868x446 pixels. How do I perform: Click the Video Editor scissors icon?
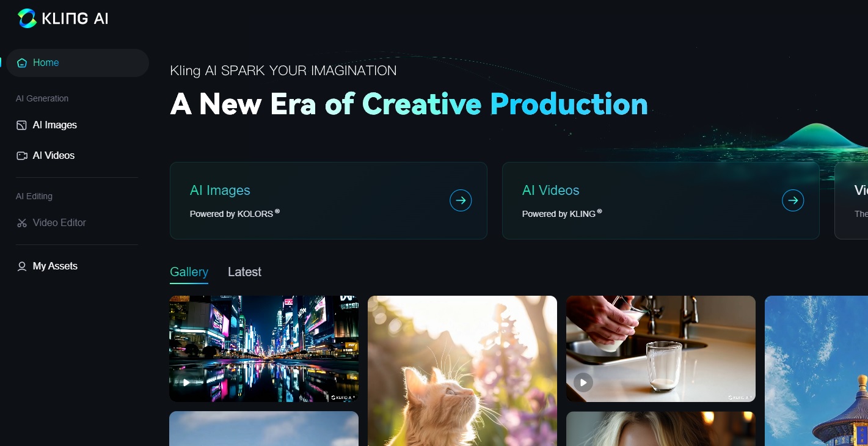(x=22, y=223)
